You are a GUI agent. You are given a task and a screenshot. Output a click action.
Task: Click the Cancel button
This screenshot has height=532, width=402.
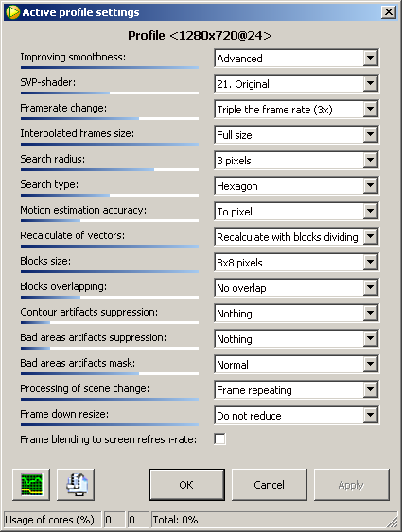(x=270, y=485)
